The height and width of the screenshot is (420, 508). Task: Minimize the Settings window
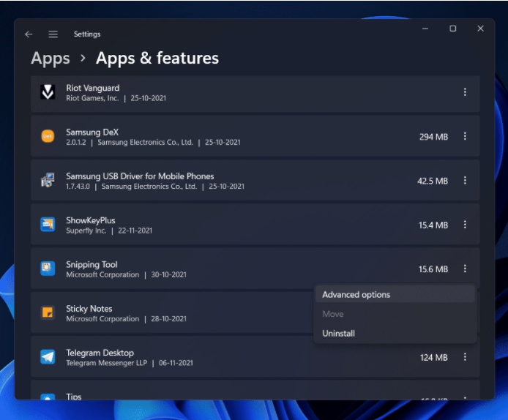(x=425, y=29)
